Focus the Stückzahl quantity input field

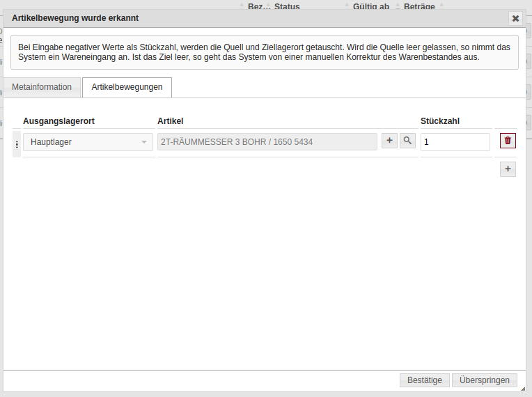coord(455,142)
